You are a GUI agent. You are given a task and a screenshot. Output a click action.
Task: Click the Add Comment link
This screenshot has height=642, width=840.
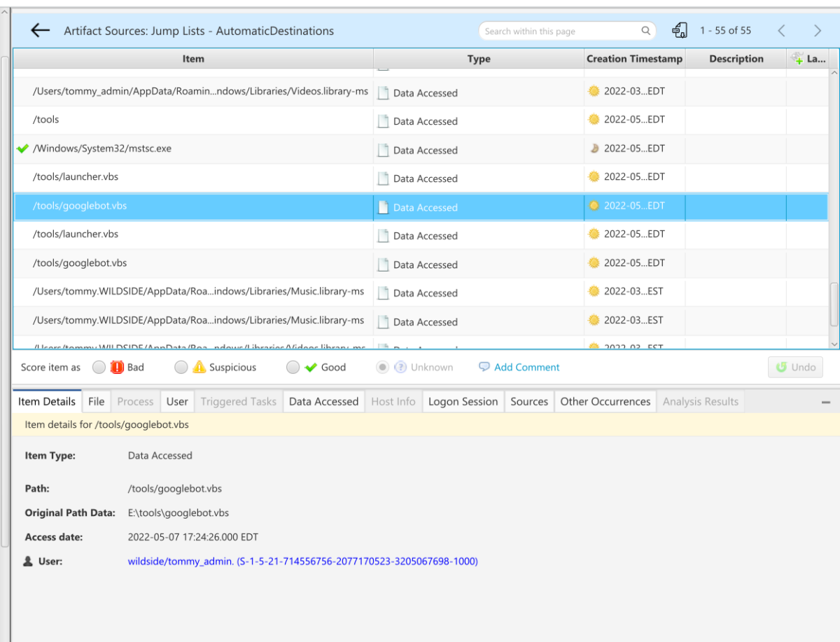[526, 367]
